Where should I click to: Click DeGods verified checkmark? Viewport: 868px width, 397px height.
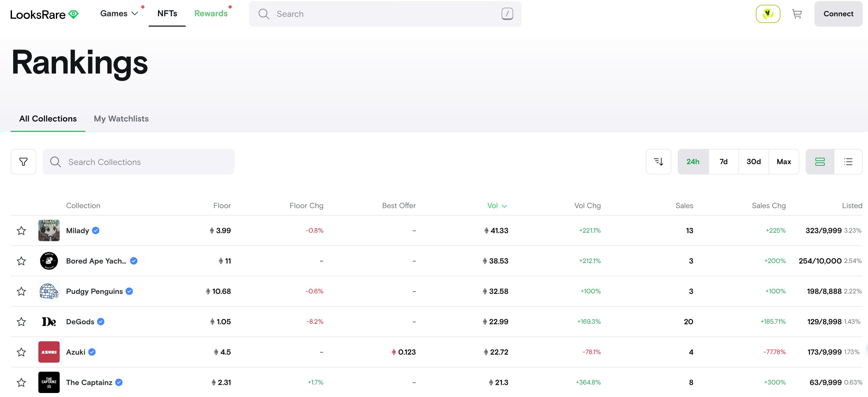[101, 322]
